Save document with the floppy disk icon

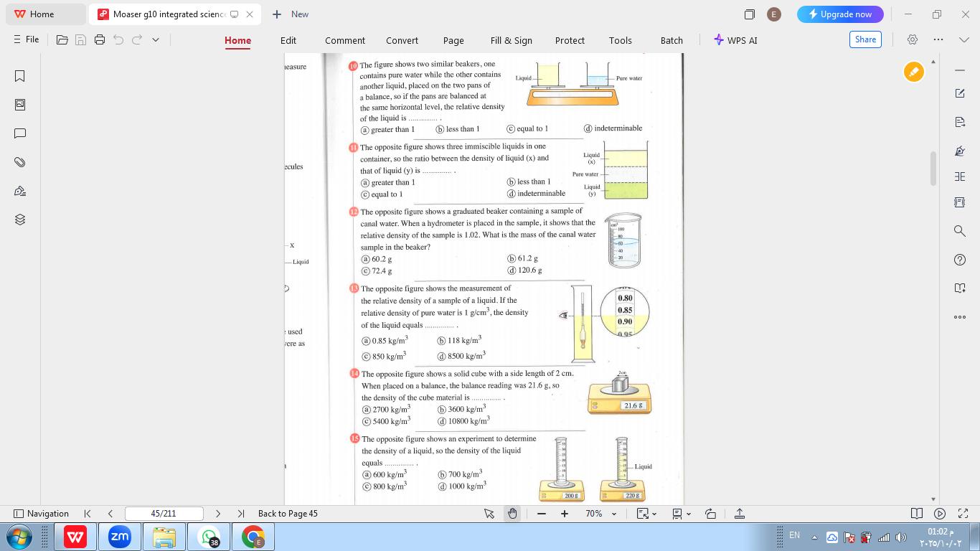(x=81, y=40)
